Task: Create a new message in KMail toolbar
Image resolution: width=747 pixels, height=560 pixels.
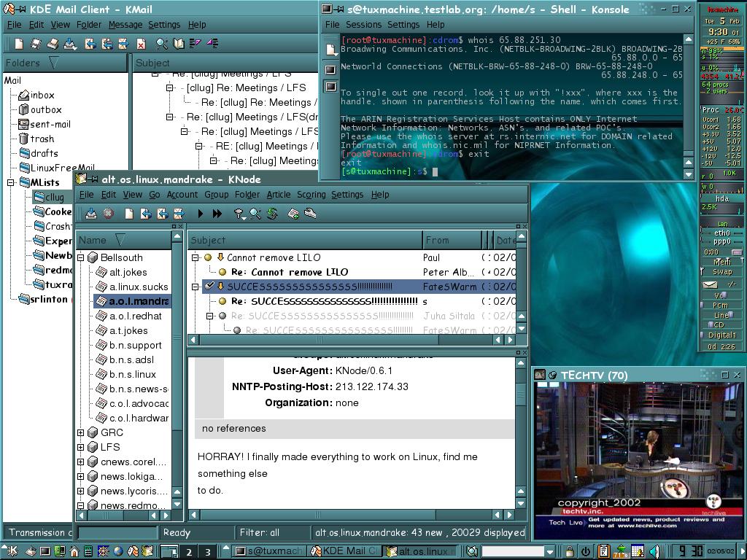Action: 19,44
